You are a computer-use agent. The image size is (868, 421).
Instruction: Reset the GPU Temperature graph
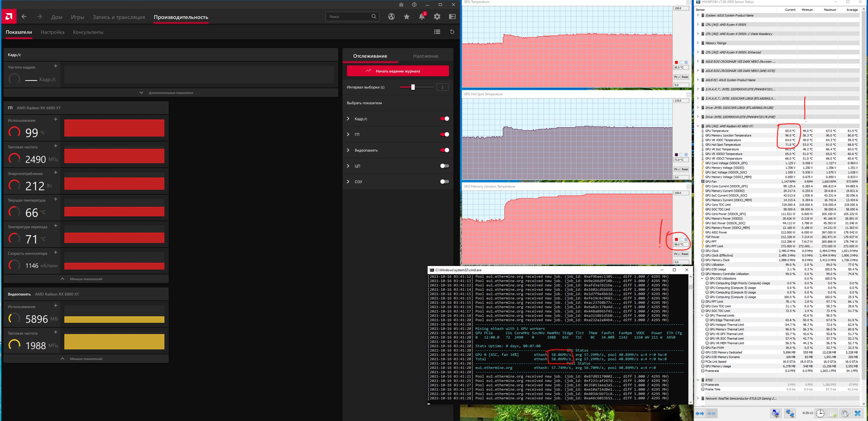(685, 77)
